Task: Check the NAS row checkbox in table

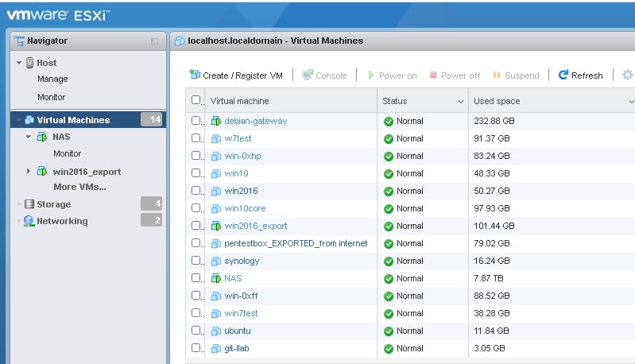Action: [196, 277]
